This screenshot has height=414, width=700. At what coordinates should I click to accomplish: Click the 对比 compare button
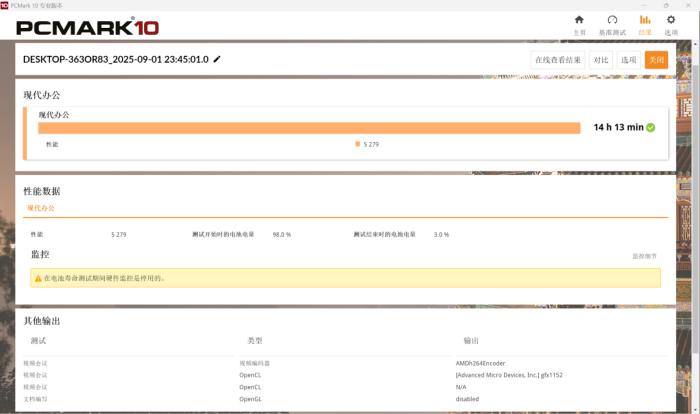(601, 60)
